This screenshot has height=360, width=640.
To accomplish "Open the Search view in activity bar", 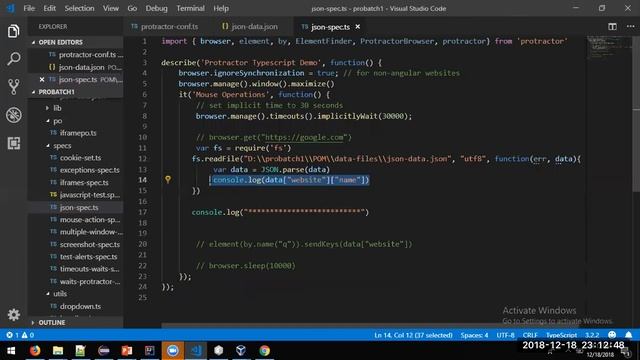I will tap(13, 59).
